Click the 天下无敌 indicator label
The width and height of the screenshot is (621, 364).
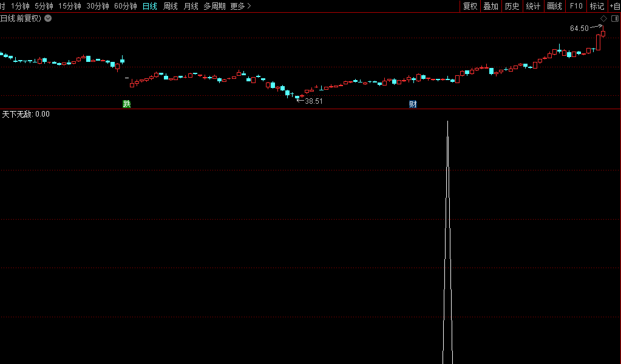18,114
